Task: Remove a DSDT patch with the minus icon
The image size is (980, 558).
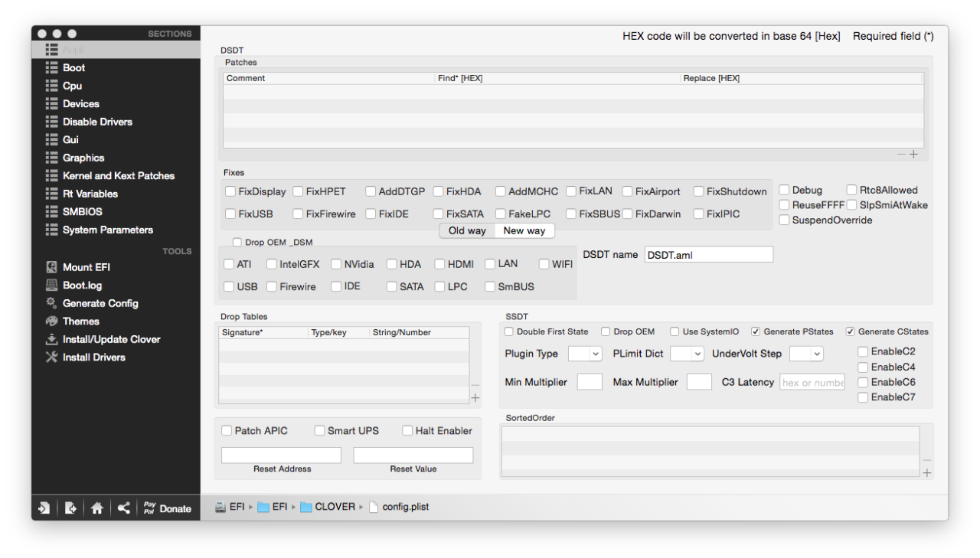Action: [x=902, y=155]
